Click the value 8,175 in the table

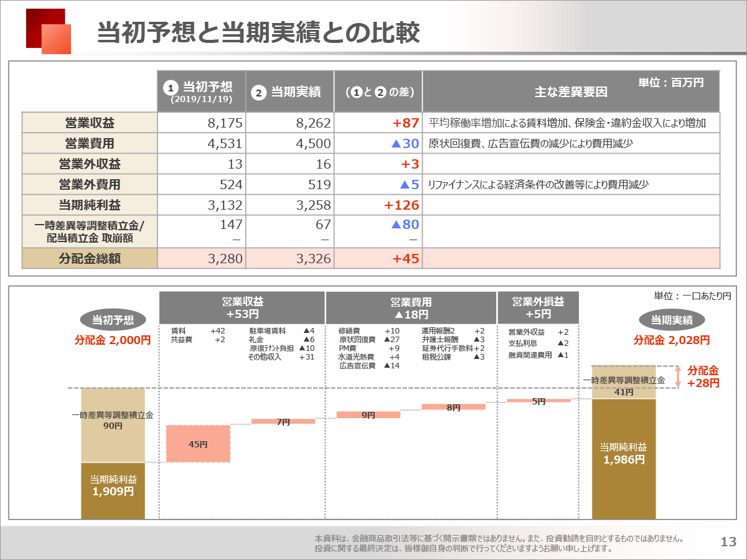tap(225, 123)
